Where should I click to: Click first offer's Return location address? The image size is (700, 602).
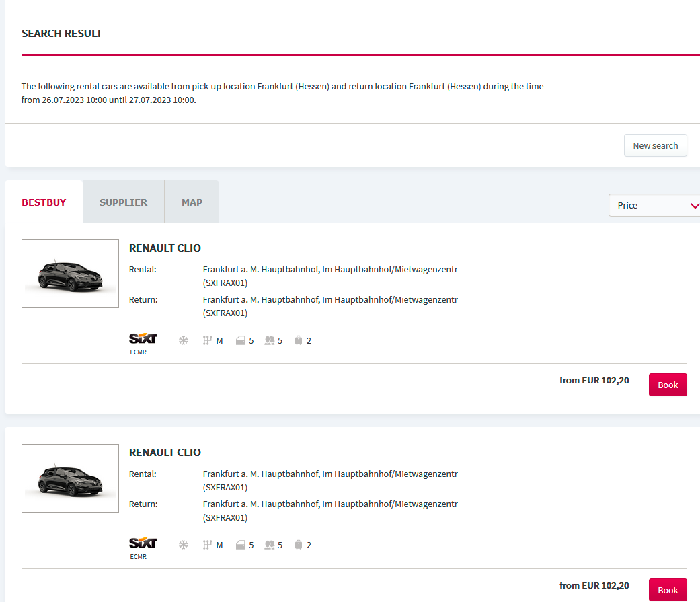point(330,306)
